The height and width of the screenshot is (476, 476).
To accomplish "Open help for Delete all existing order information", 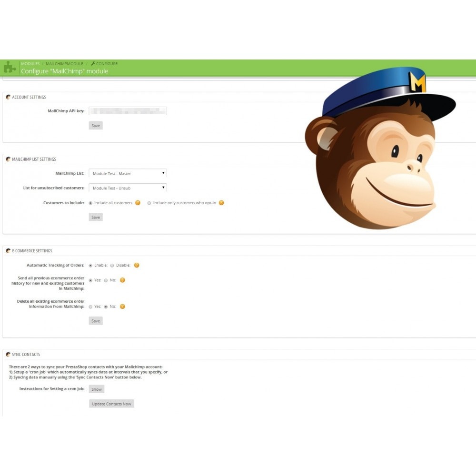I will tap(122, 307).
